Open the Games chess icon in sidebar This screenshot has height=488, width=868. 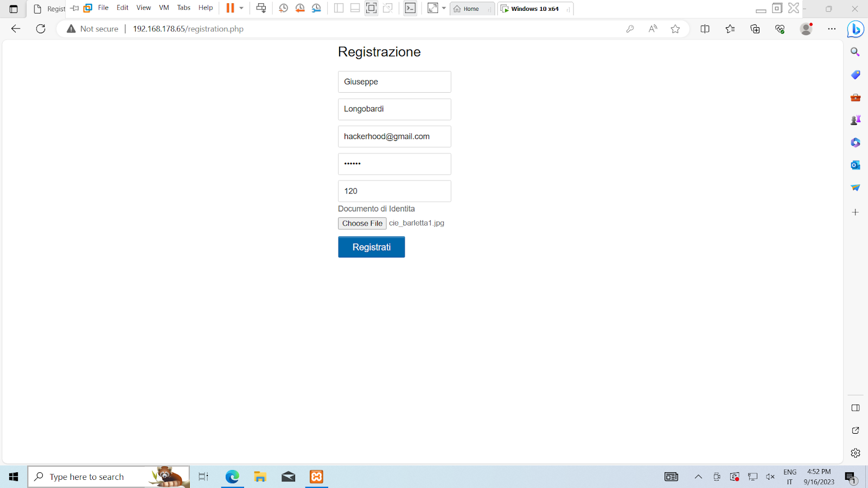pos(856,120)
